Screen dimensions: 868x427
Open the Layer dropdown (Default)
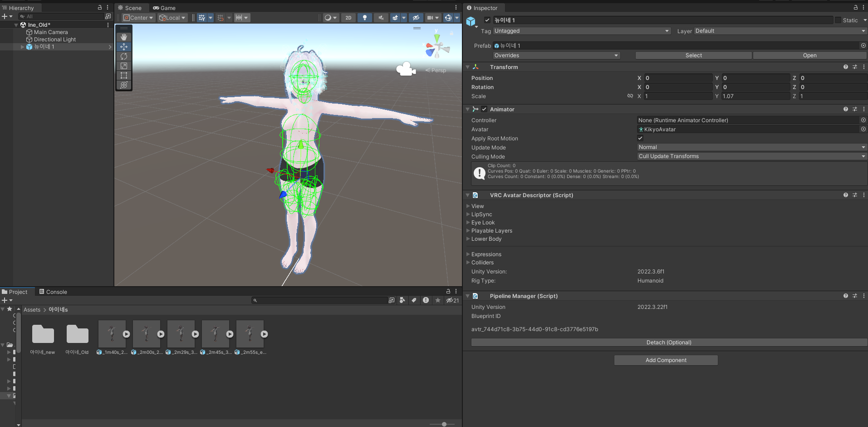(780, 31)
